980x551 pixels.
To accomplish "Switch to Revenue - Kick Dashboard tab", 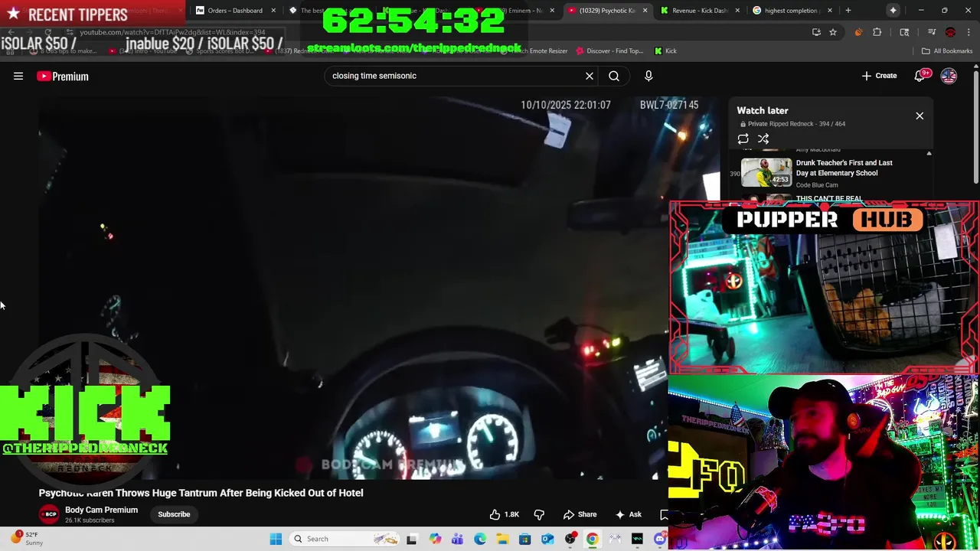I will coord(698,11).
